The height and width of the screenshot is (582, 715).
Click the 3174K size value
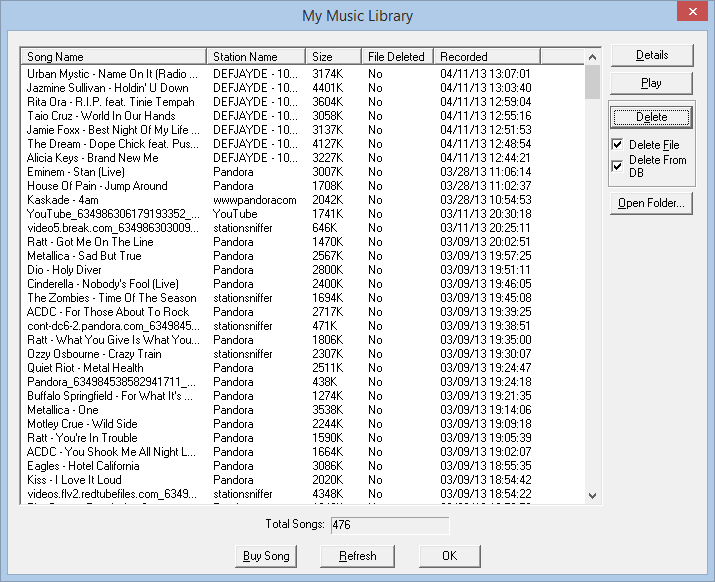pyautogui.click(x=327, y=74)
